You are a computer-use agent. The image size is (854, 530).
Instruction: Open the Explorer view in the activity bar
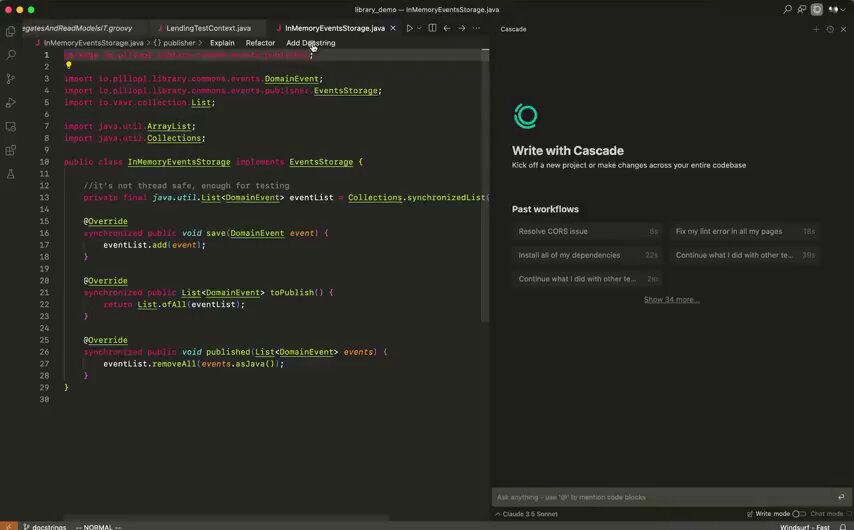coord(10,31)
